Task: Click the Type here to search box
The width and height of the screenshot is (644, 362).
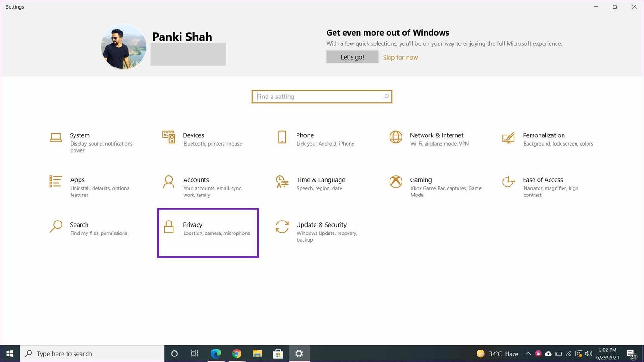Action: point(93,354)
